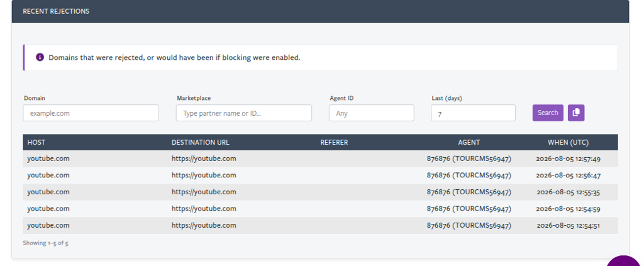Viewport: 644px width, 266px height.
Task: Select the Agent ID input field
Action: coord(371,113)
